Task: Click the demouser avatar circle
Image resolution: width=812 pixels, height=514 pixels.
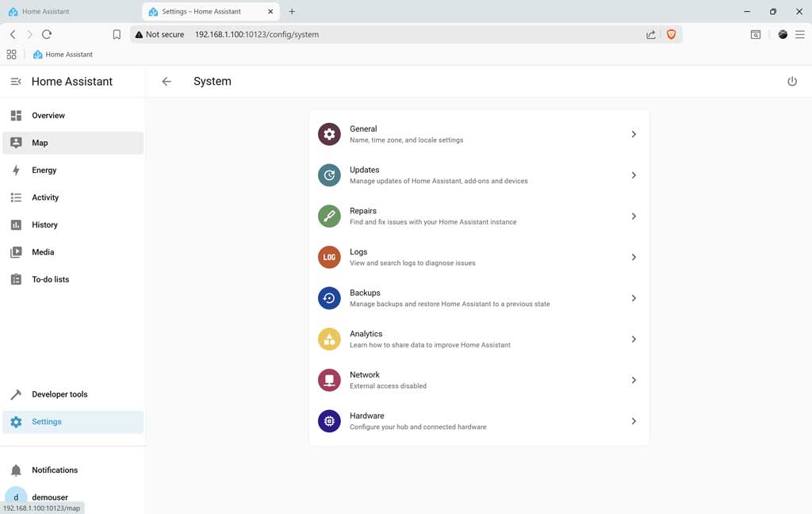Action: [16, 497]
